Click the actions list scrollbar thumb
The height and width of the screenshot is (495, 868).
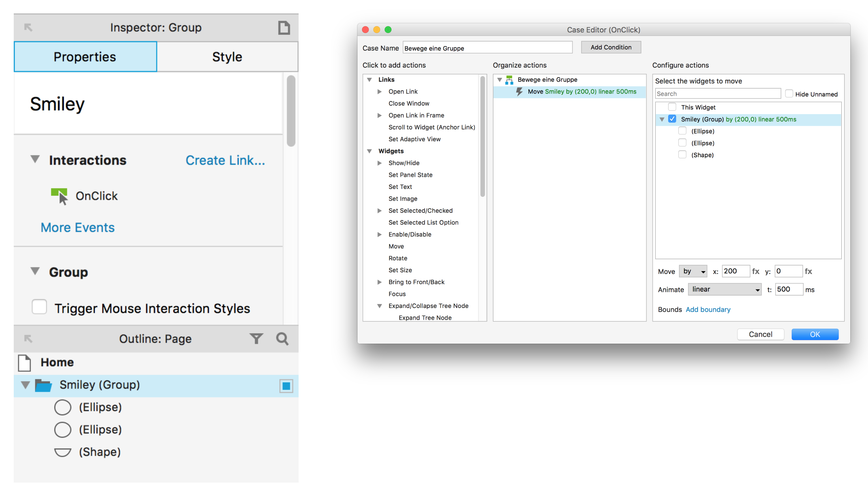[x=482, y=136]
